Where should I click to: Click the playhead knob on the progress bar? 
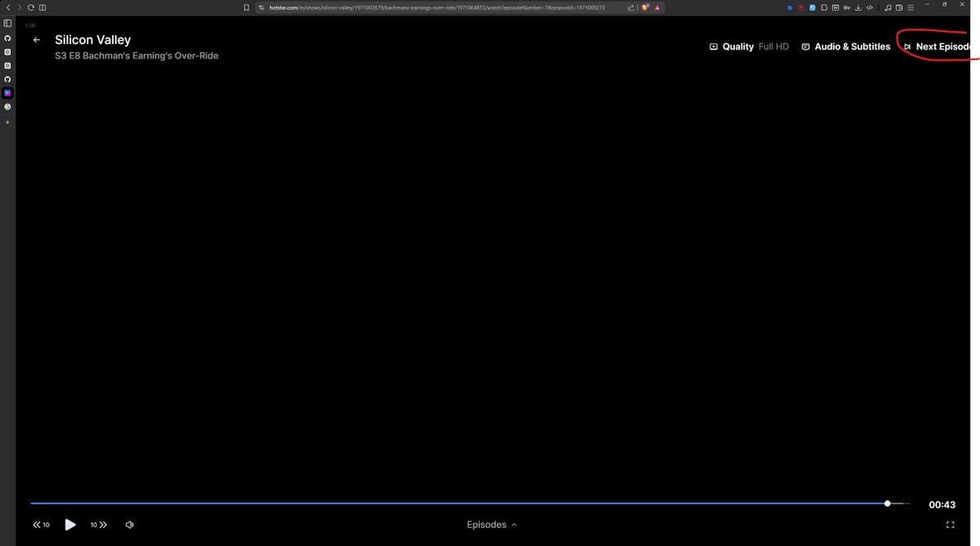pyautogui.click(x=888, y=503)
